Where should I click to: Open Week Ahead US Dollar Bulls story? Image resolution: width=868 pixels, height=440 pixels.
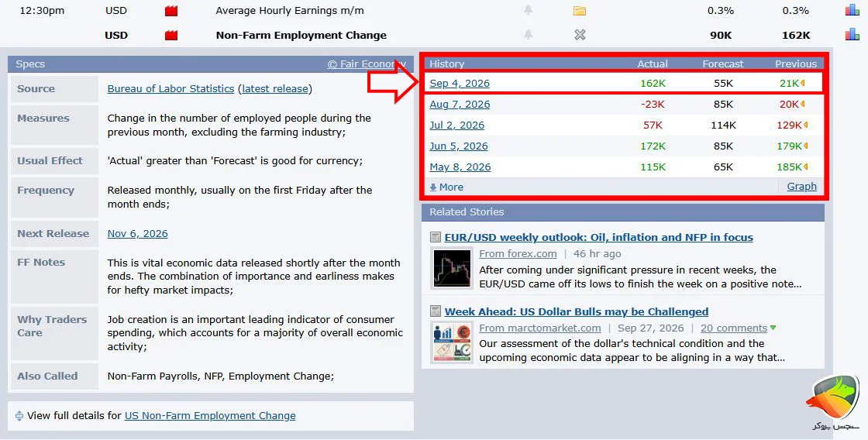pyautogui.click(x=577, y=311)
